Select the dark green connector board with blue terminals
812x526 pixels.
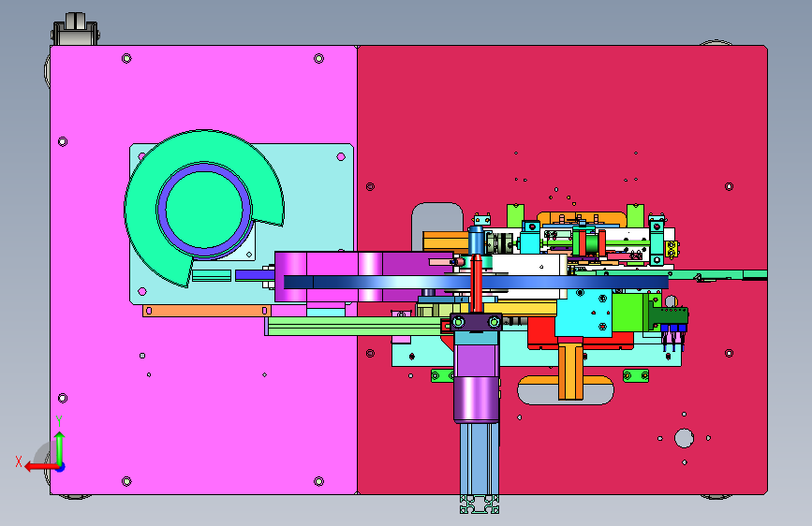tap(671, 315)
